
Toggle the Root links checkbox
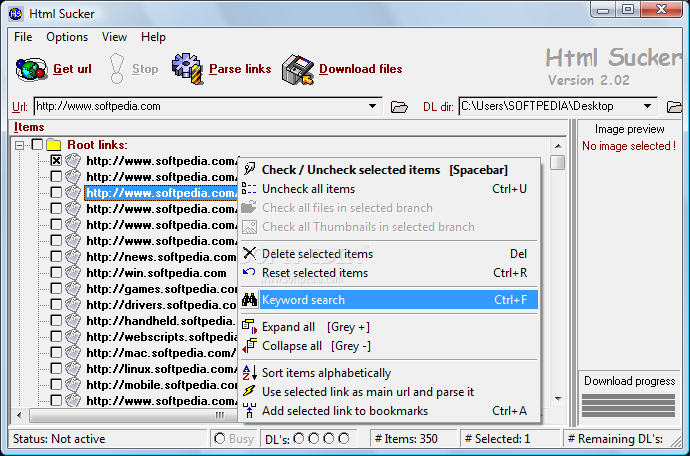tap(37, 144)
